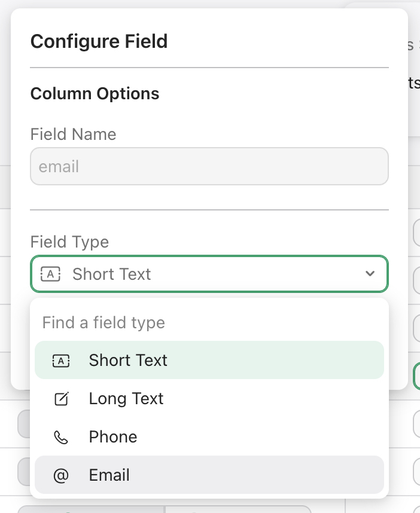Click the 'Column Options' section heading
The height and width of the screenshot is (513, 420).
click(95, 93)
